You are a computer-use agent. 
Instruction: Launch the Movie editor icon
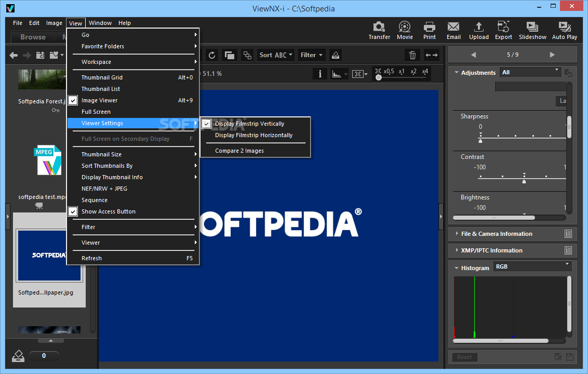click(x=405, y=30)
